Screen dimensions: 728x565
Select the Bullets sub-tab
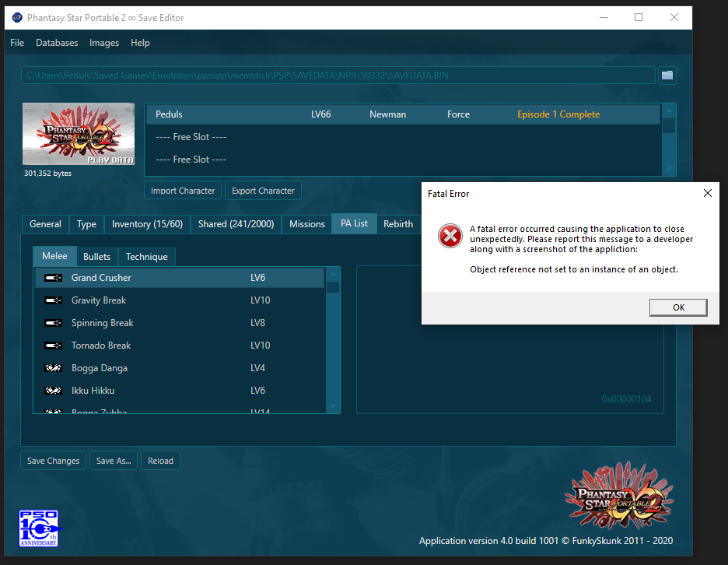coord(96,257)
